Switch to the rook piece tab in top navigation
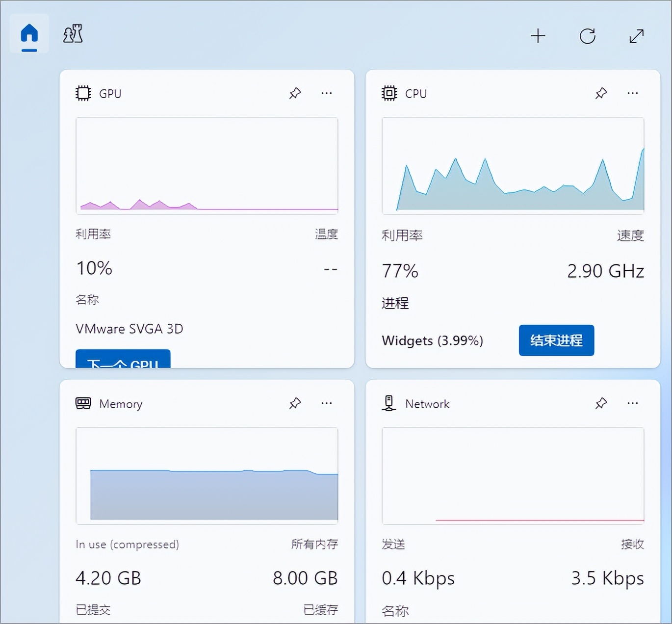This screenshot has height=624, width=672. pyautogui.click(x=73, y=34)
